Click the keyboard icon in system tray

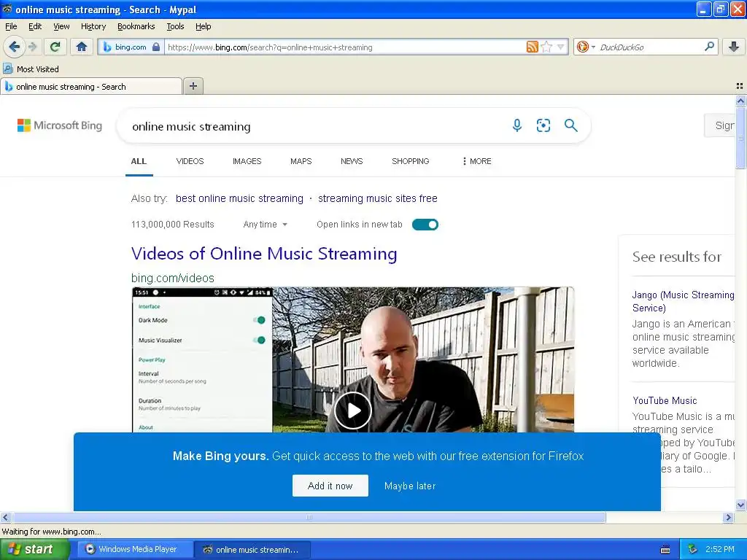pyautogui.click(x=665, y=550)
